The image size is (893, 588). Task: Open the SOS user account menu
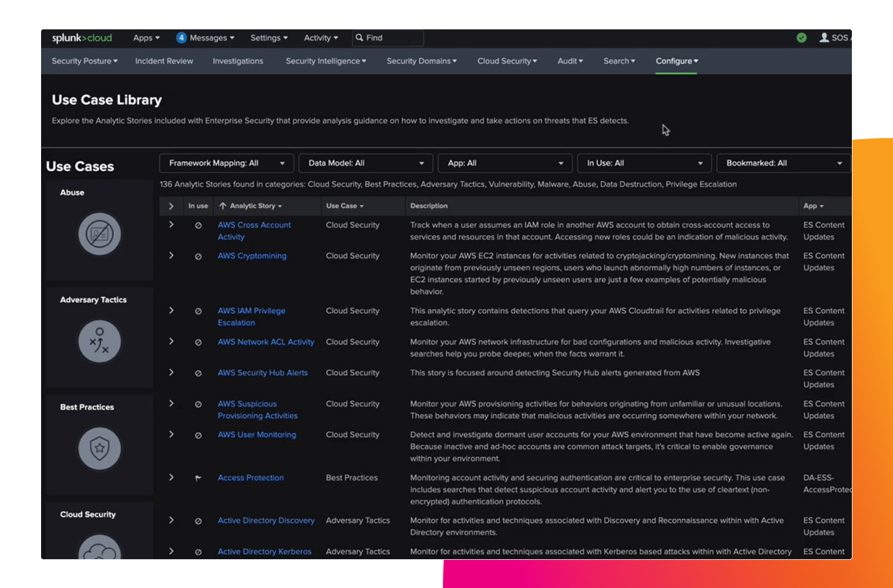[x=834, y=38]
